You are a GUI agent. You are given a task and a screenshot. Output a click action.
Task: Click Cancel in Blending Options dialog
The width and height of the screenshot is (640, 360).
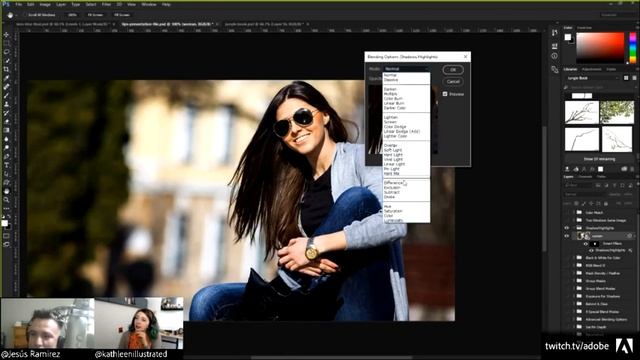453,81
